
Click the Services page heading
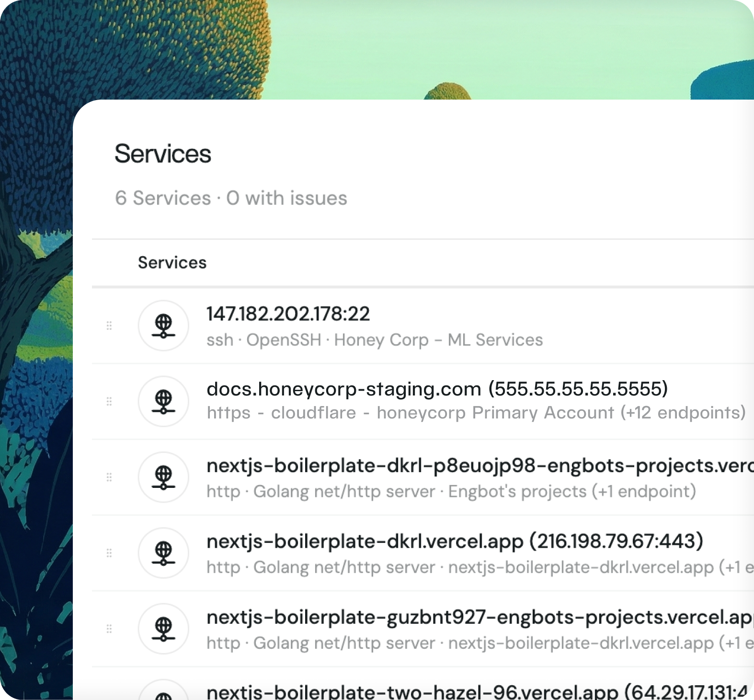tap(163, 154)
